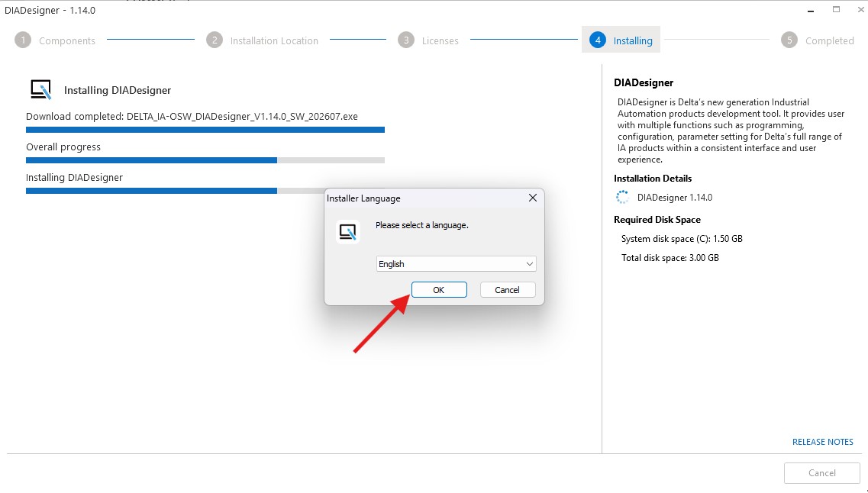Click the 'DIADesigner 1.14.0' installation detail

tap(675, 198)
